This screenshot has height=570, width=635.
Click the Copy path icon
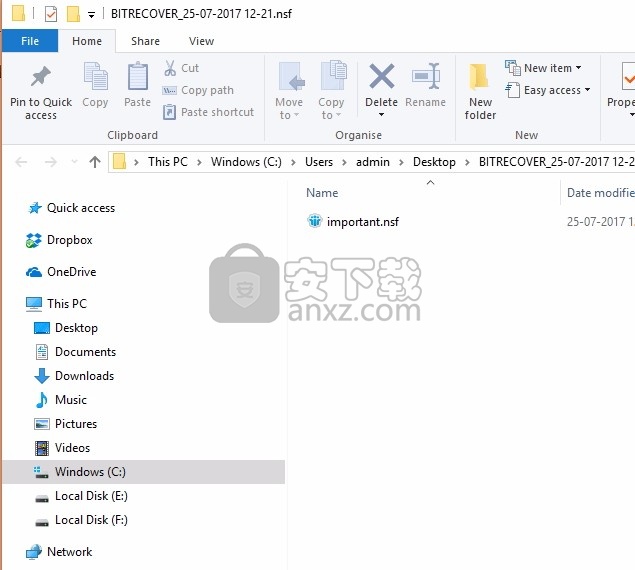tap(169, 90)
